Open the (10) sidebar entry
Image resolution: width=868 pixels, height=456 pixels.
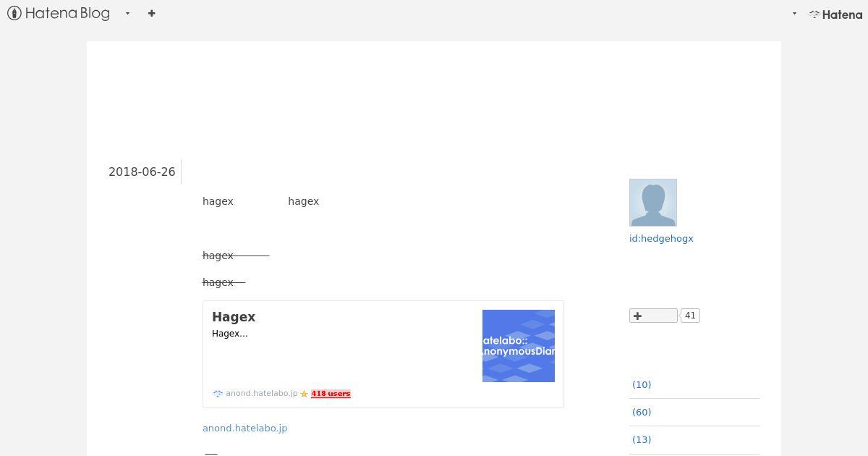pyautogui.click(x=642, y=384)
